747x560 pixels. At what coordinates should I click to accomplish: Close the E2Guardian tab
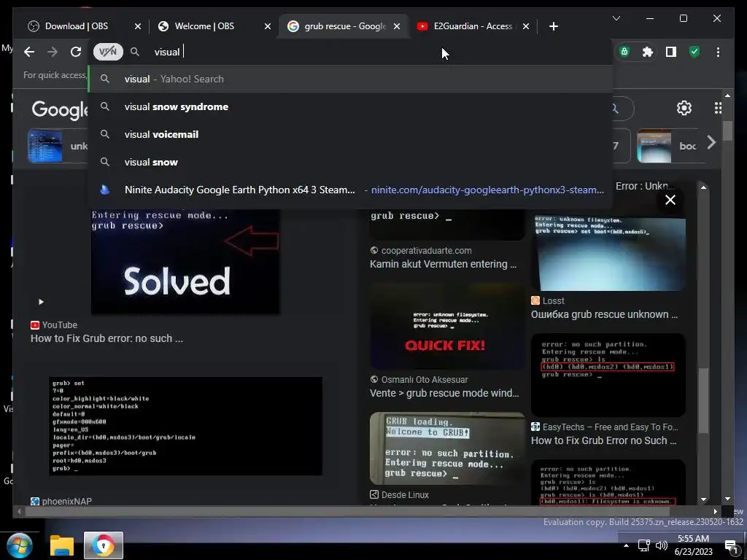click(525, 26)
